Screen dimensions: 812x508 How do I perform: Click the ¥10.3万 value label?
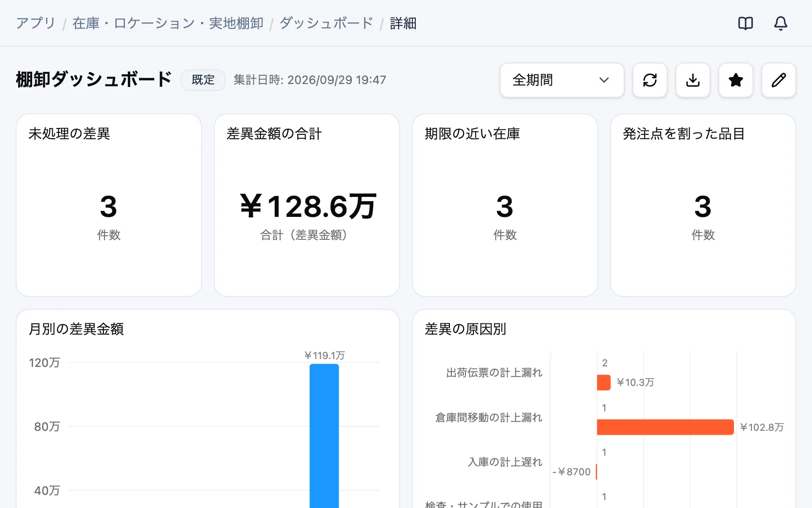coord(635,382)
